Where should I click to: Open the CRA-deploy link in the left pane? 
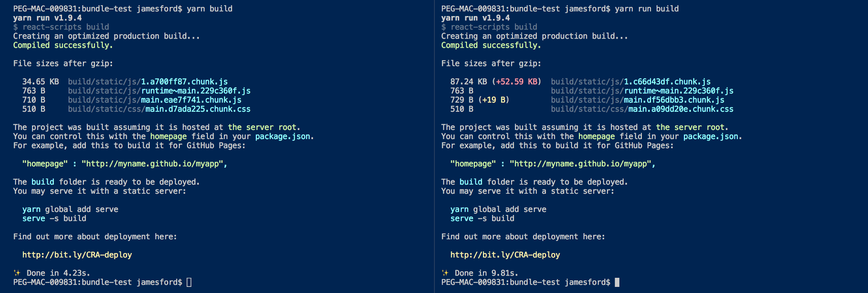(x=77, y=255)
